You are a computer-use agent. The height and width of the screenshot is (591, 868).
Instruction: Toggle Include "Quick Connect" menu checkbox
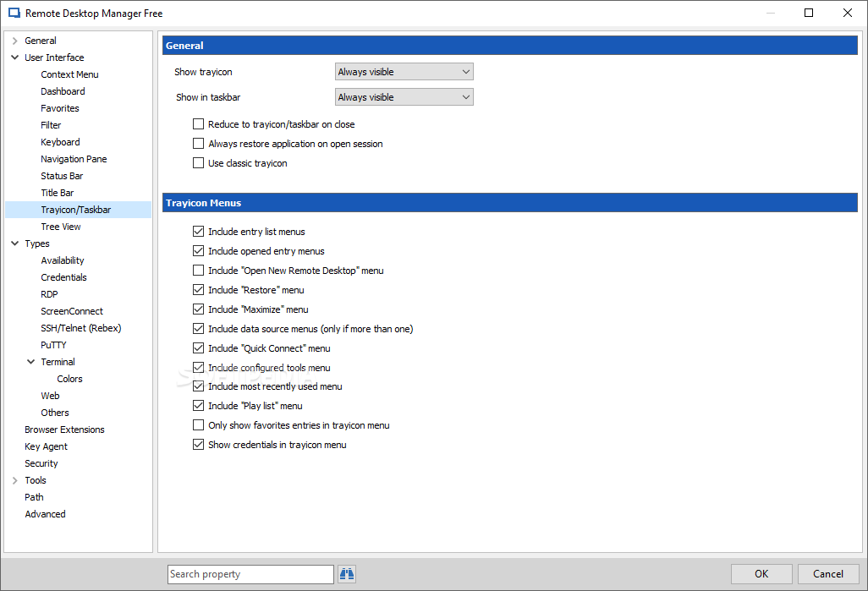[x=198, y=347]
